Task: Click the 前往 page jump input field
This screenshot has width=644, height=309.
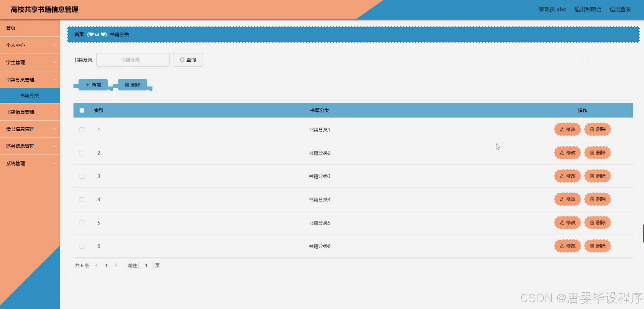Action: [x=146, y=265]
